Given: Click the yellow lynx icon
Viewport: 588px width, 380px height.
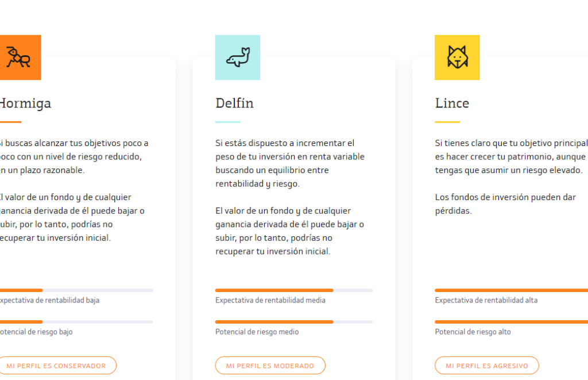Looking at the screenshot, I should coord(457,57).
